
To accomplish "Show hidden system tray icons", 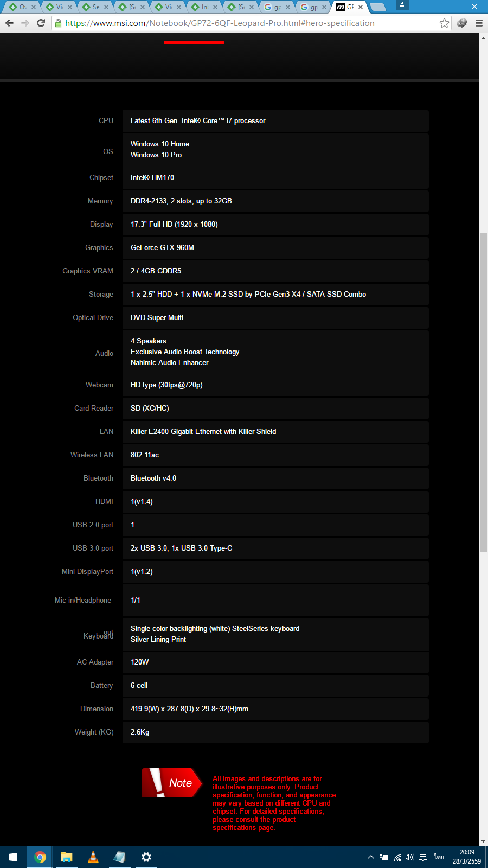I will pyautogui.click(x=371, y=857).
